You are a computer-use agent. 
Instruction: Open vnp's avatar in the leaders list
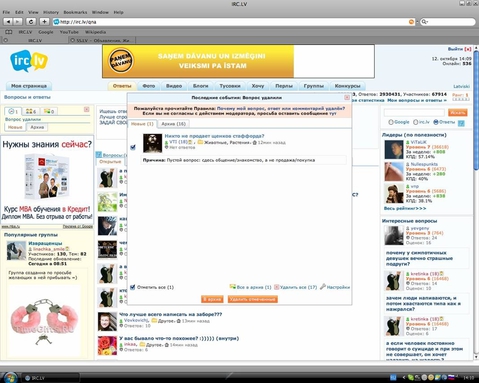tap(394, 193)
